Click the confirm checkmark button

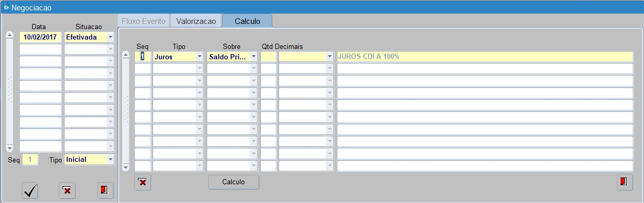[x=30, y=191]
